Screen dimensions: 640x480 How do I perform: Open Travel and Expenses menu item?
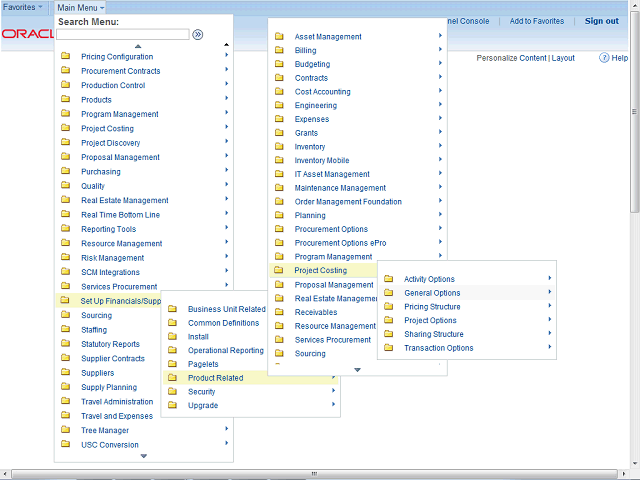click(x=117, y=416)
